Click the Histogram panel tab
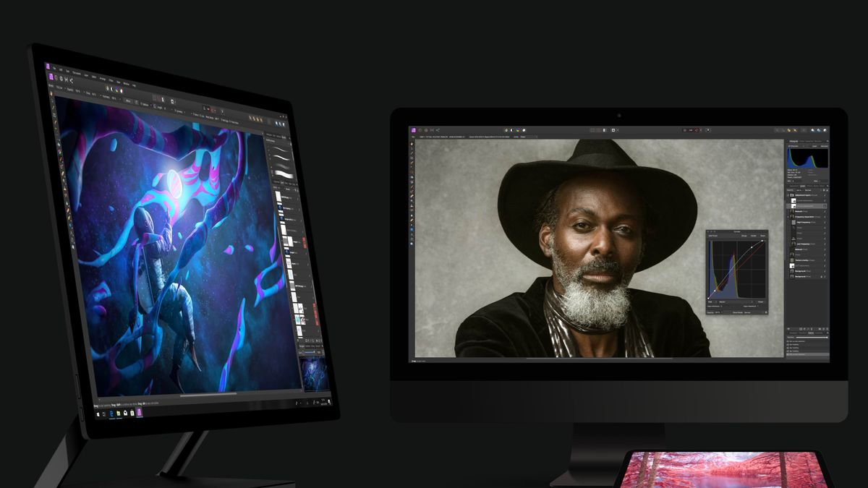Screen dimensions: 868x488 coord(794,140)
